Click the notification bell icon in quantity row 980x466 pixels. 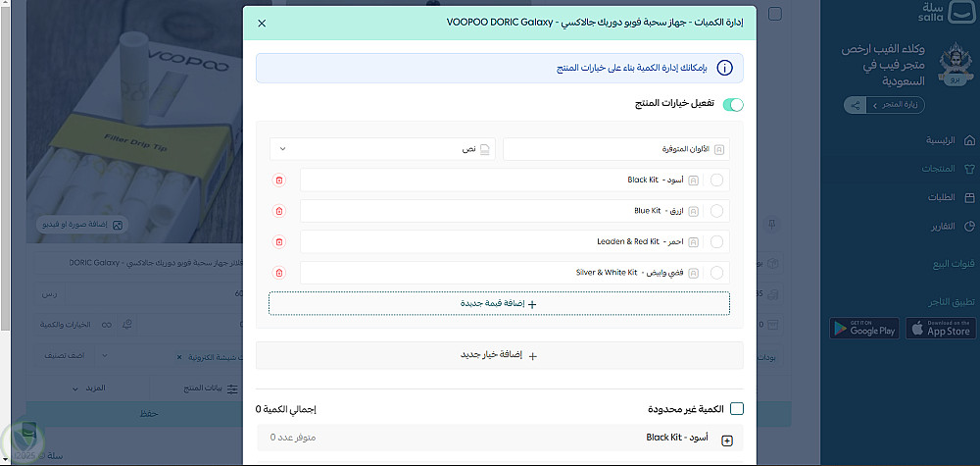[126, 324]
